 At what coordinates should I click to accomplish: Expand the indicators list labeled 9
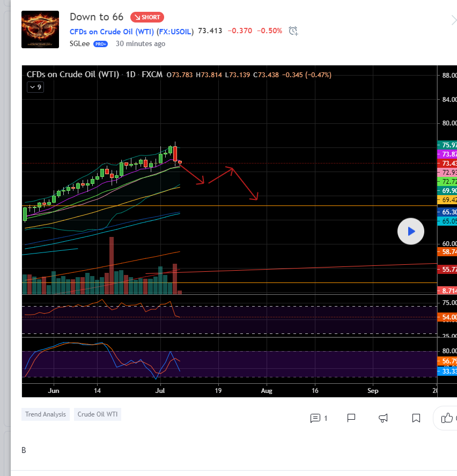click(35, 87)
